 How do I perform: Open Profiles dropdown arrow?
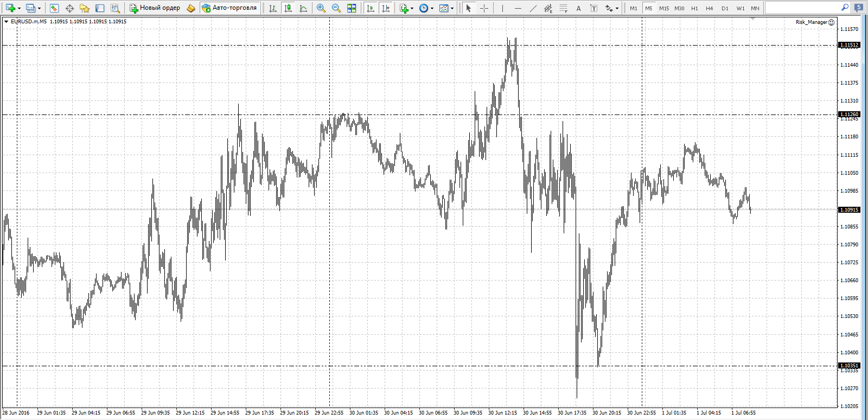click(x=39, y=8)
